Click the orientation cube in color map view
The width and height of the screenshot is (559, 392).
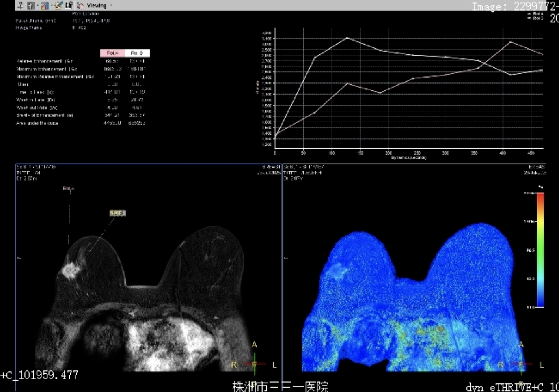tap(522, 364)
